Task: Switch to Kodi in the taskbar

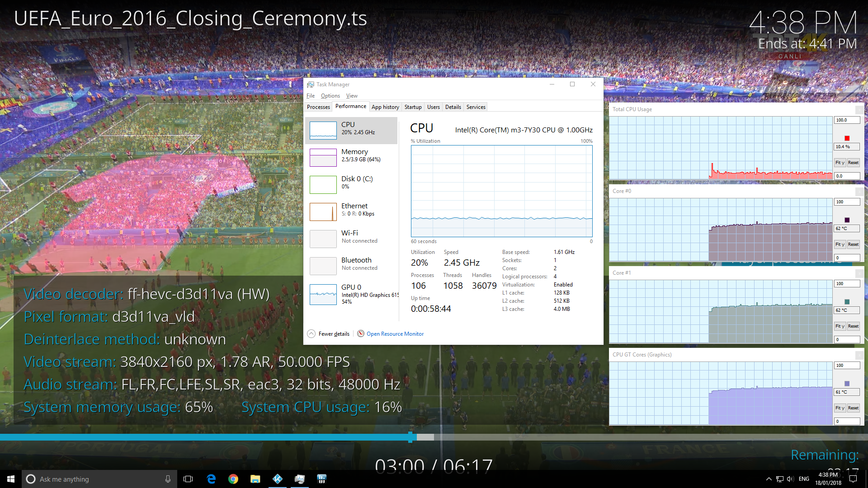Action: click(278, 479)
